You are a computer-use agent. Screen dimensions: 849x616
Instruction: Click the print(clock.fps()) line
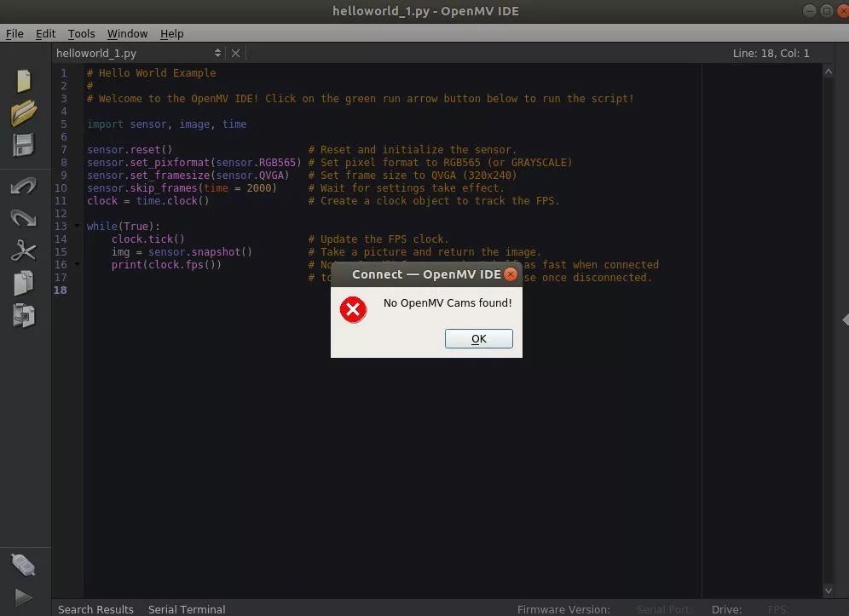(166, 265)
